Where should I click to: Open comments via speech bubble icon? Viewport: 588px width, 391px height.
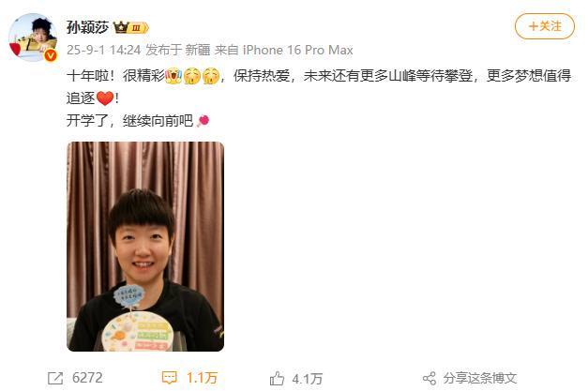tap(169, 378)
